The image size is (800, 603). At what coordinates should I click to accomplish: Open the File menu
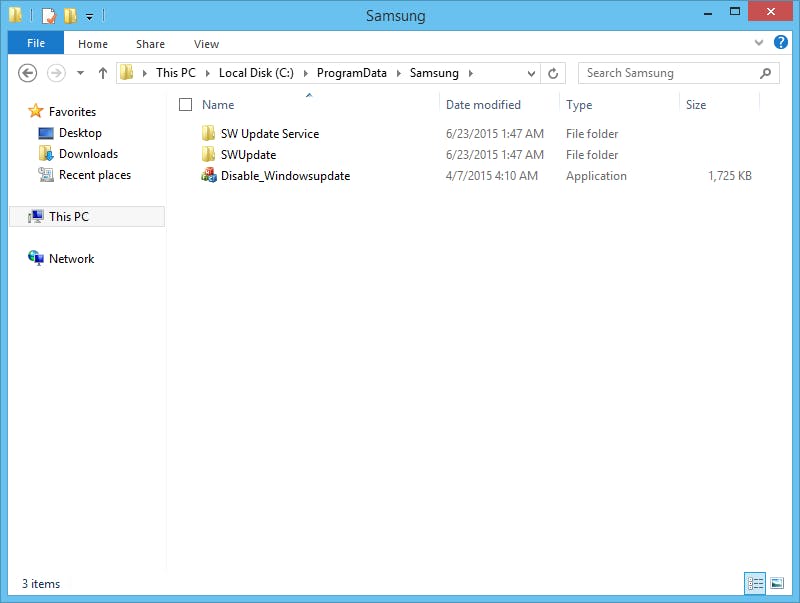click(36, 43)
